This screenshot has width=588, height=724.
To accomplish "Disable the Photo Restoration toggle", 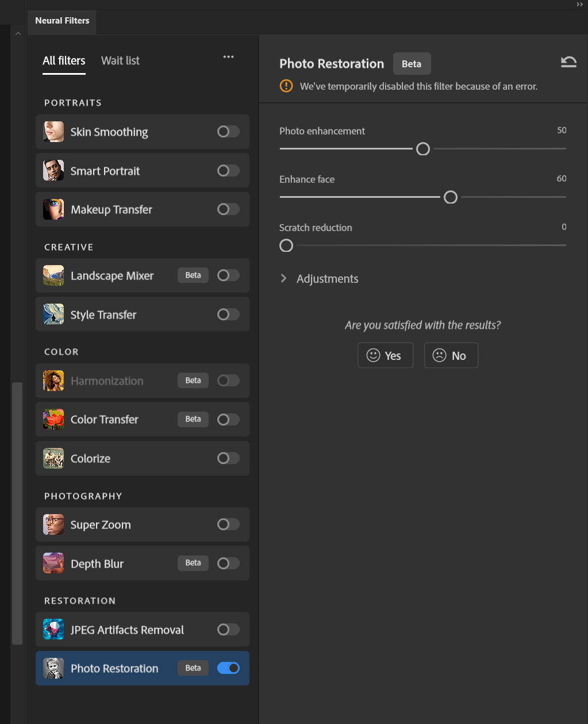I will 228,668.
